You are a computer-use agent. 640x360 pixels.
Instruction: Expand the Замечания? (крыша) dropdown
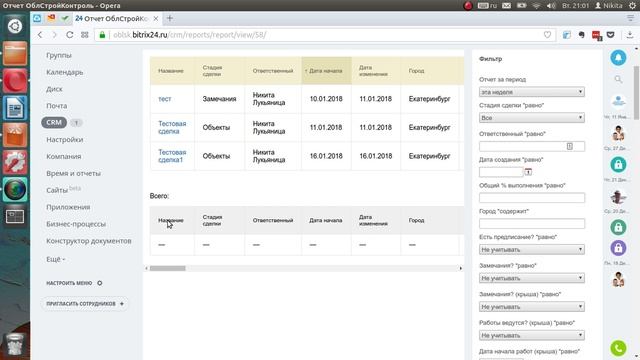coord(532,307)
